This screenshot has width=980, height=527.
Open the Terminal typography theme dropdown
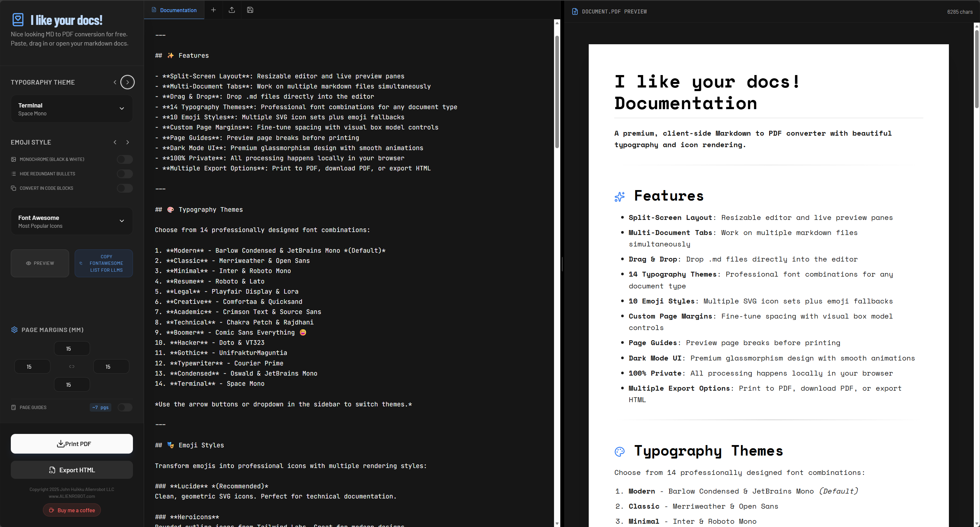click(71, 108)
